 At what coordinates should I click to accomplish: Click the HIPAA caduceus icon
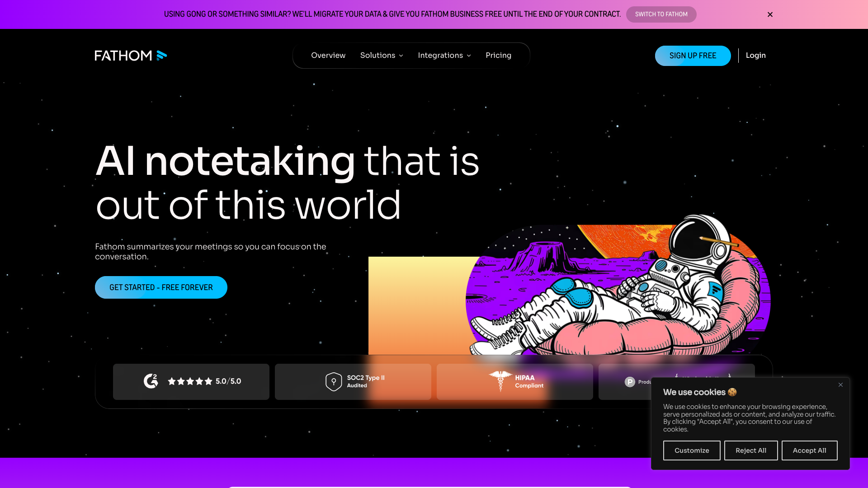(500, 380)
